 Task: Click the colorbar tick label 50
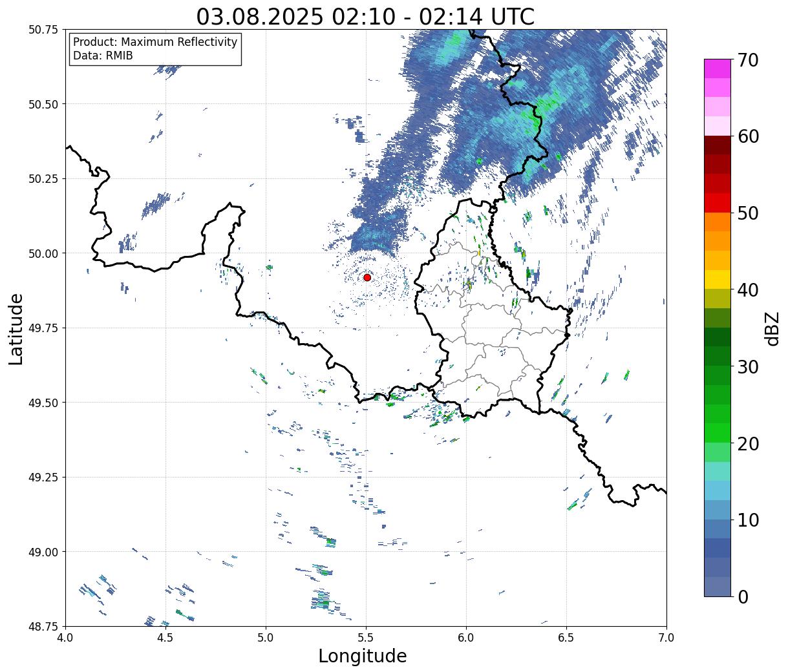748,213
